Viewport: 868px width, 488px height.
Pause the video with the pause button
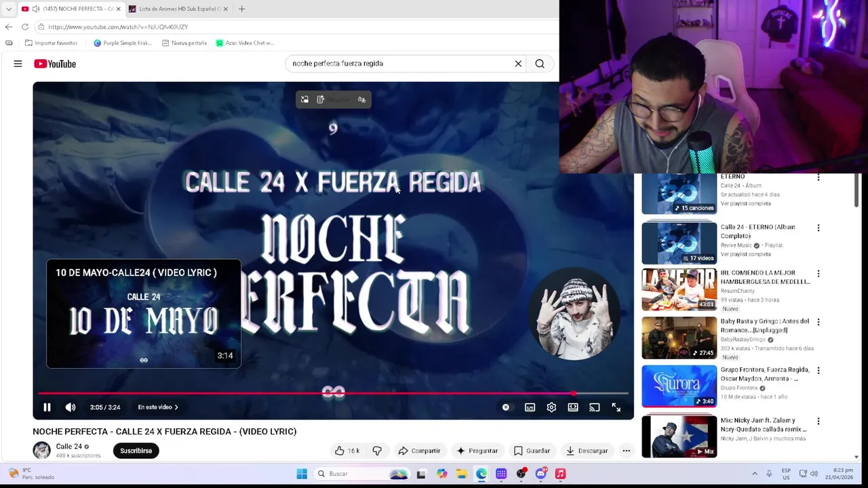pyautogui.click(x=47, y=407)
